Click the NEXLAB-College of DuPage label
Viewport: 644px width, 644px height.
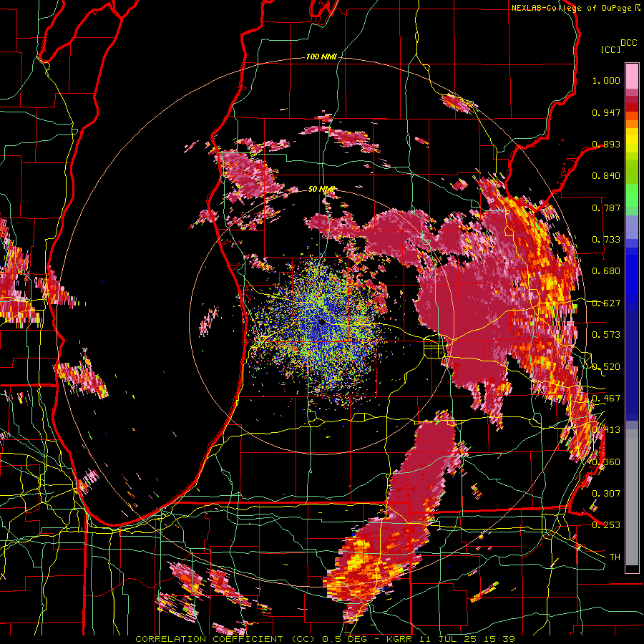click(x=571, y=8)
